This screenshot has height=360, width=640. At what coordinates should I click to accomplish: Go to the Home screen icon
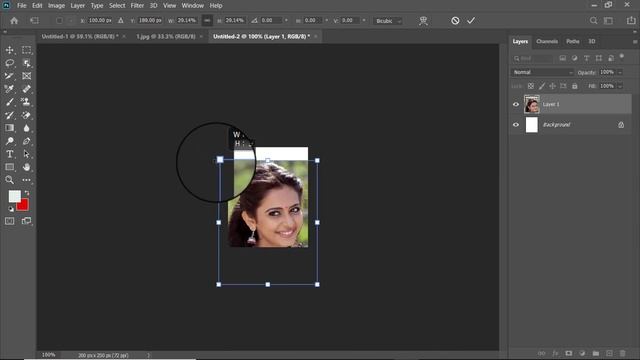pos(14,20)
